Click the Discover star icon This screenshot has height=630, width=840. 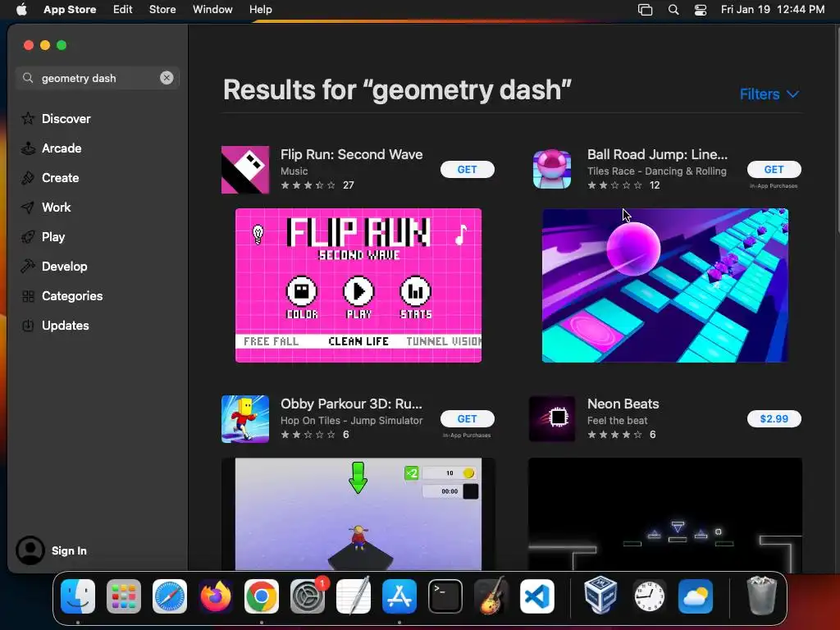pyautogui.click(x=28, y=118)
